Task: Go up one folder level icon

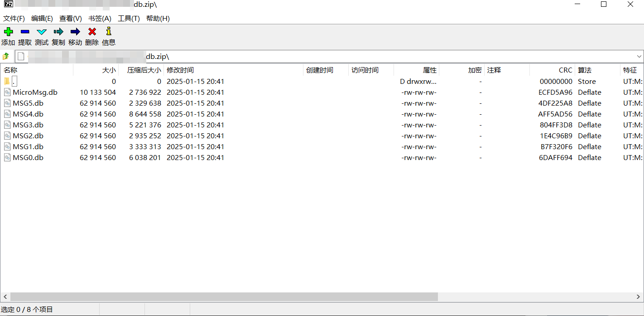Action: click(6, 56)
